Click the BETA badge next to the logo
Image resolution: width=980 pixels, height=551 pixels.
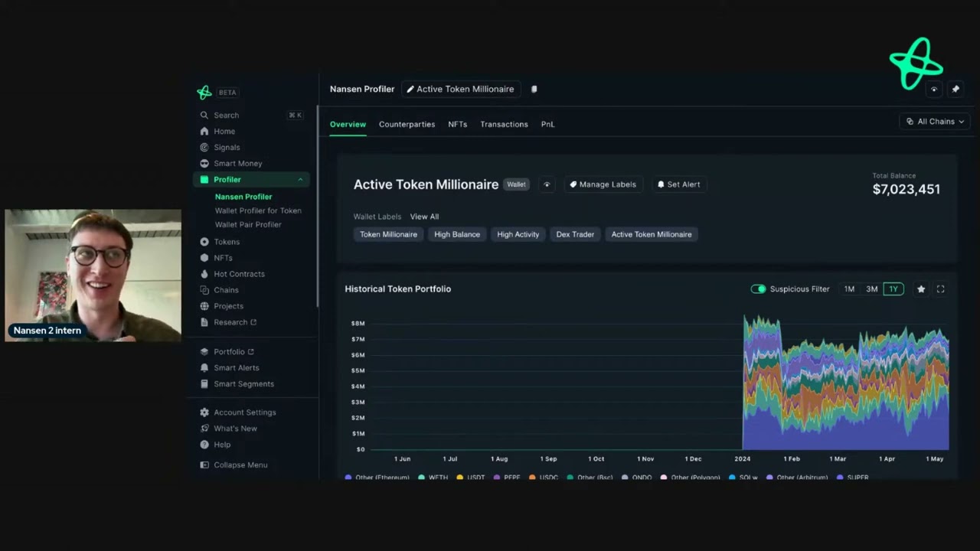click(227, 93)
